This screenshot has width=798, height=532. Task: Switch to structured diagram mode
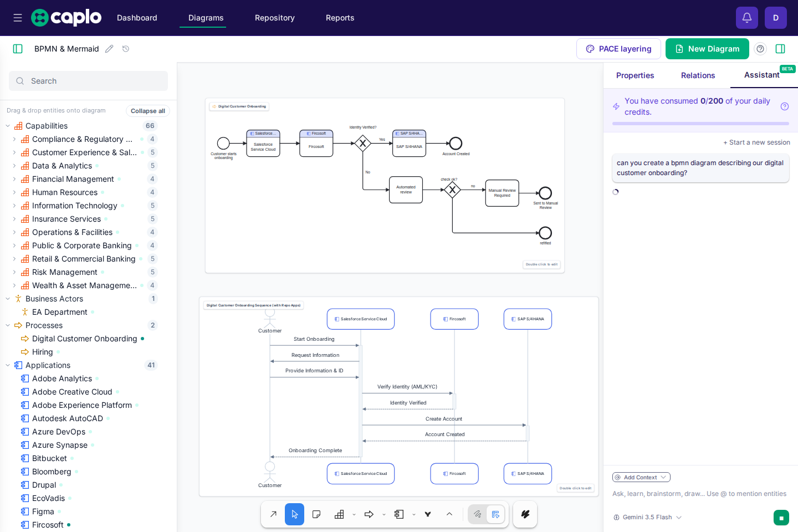coord(495,514)
